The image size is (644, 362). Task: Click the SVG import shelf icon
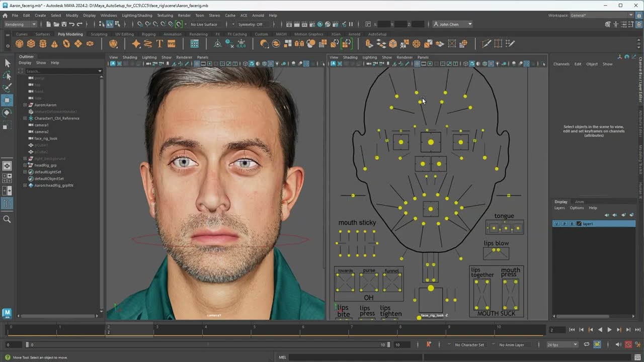pos(172,44)
